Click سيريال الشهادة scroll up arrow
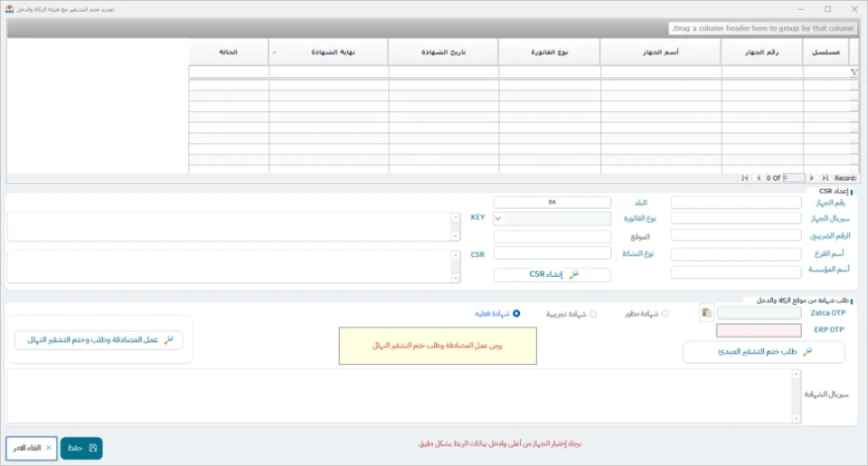 tap(796, 375)
